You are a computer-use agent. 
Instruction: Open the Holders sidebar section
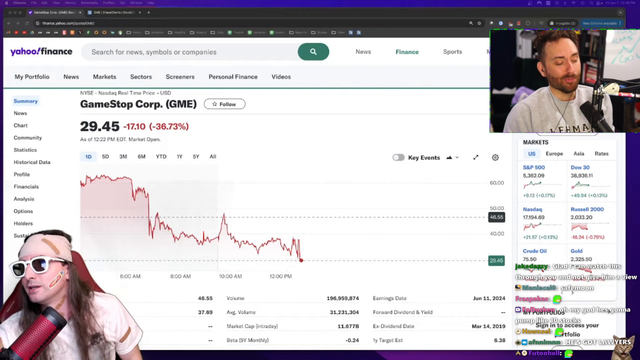23,224
